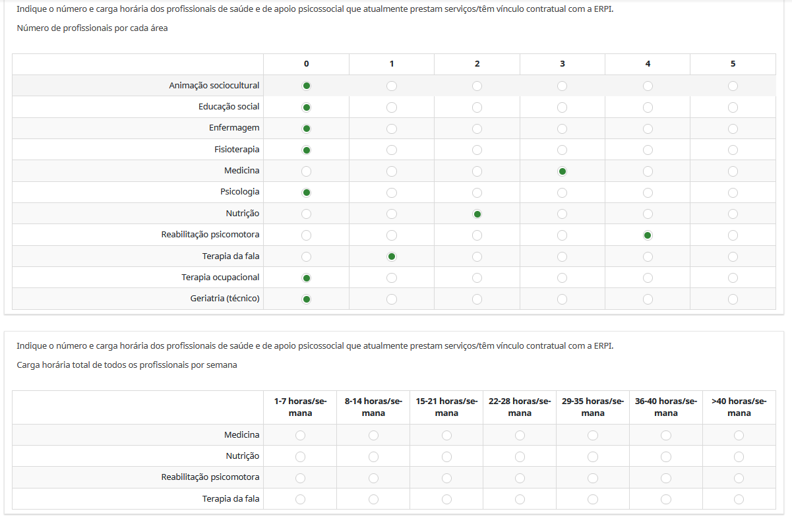Set Medicina count to 0
Image resolution: width=792 pixels, height=532 pixels.
click(x=306, y=171)
